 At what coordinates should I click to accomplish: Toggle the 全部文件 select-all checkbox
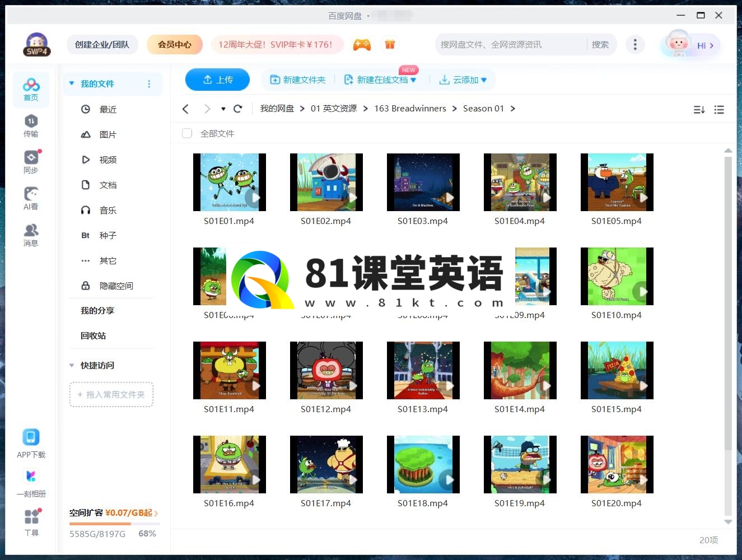tap(187, 133)
